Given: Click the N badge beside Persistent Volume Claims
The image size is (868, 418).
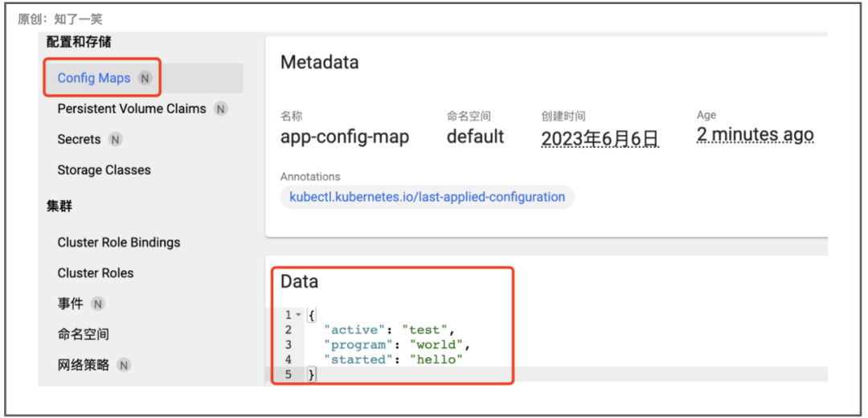Looking at the screenshot, I should click(221, 109).
